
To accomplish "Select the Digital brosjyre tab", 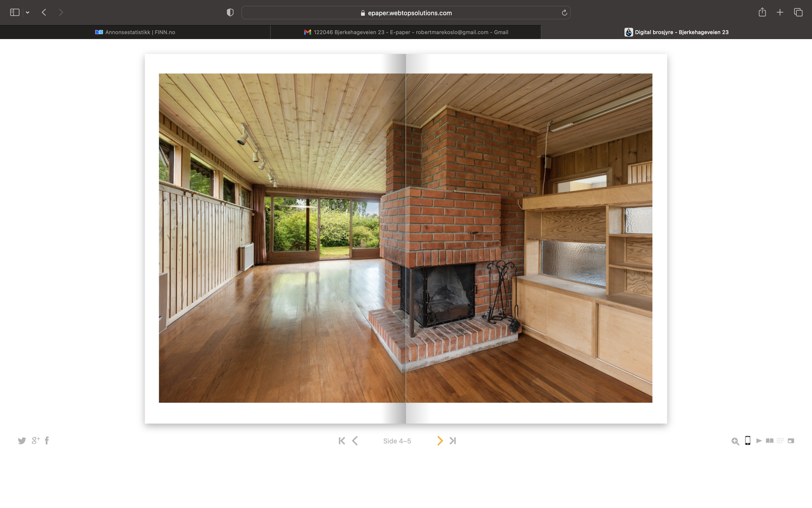I will pyautogui.click(x=676, y=32).
